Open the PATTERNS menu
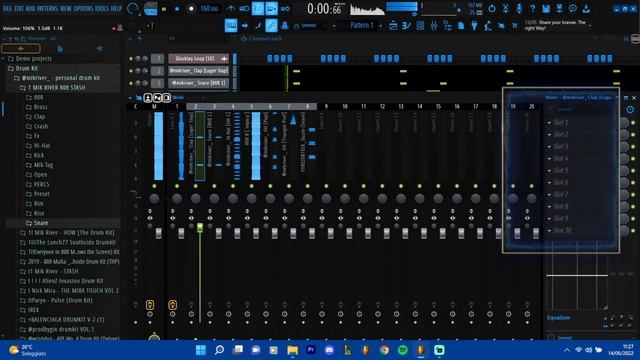Screen dimensions: 640x360 47,8
